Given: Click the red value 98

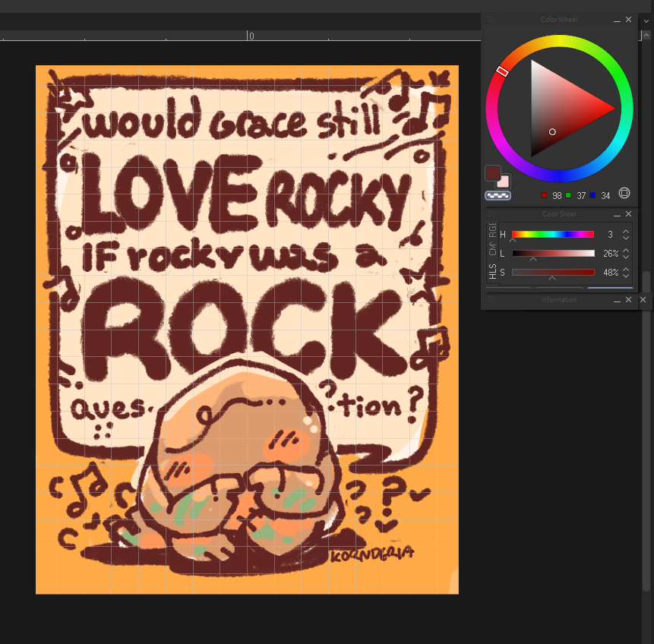Looking at the screenshot, I should tap(557, 196).
